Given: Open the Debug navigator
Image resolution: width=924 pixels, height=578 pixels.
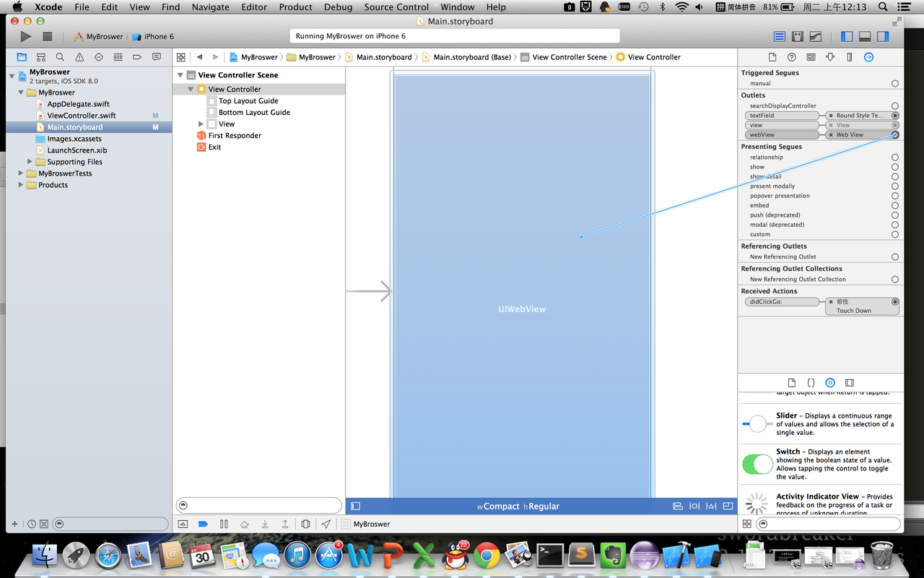Looking at the screenshot, I should [118, 57].
